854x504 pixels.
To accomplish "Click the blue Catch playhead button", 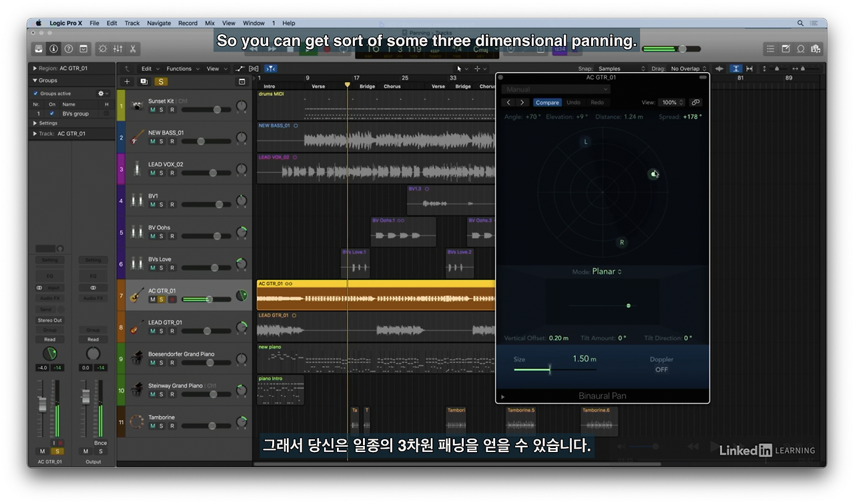I will [270, 69].
